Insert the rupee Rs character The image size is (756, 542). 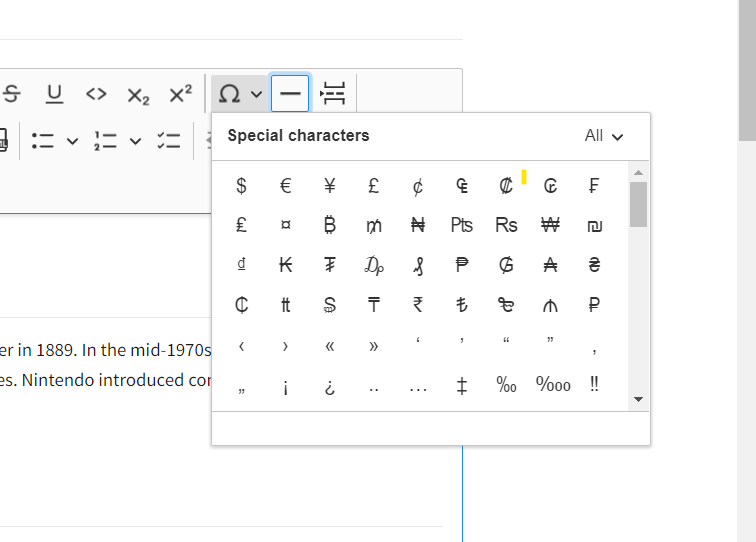(x=506, y=225)
